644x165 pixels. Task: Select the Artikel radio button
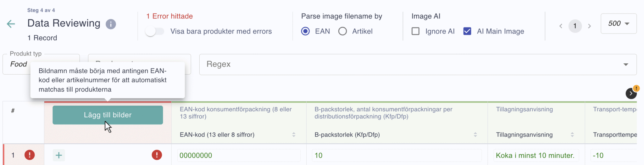pyautogui.click(x=342, y=31)
